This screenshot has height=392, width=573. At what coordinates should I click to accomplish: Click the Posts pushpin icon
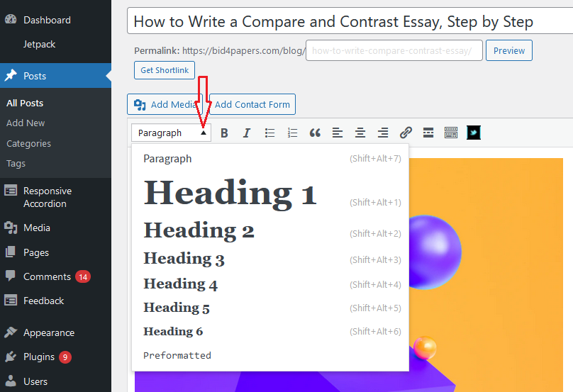click(11, 75)
